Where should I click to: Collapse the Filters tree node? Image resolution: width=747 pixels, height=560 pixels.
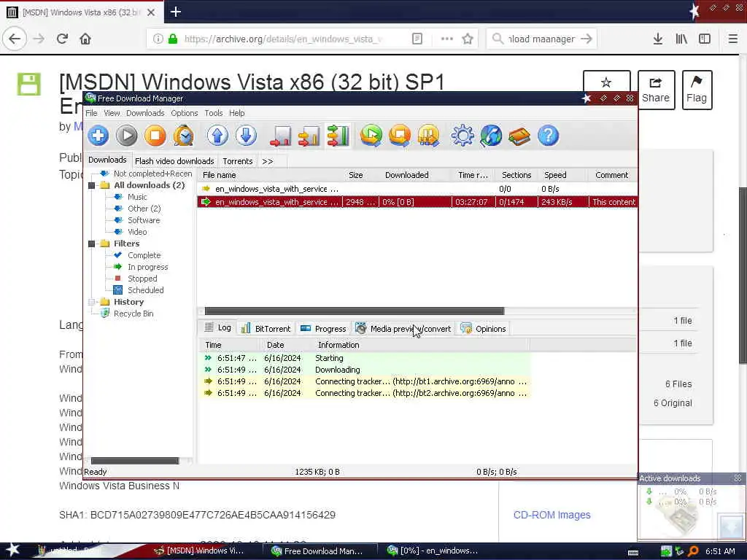pyautogui.click(x=91, y=244)
